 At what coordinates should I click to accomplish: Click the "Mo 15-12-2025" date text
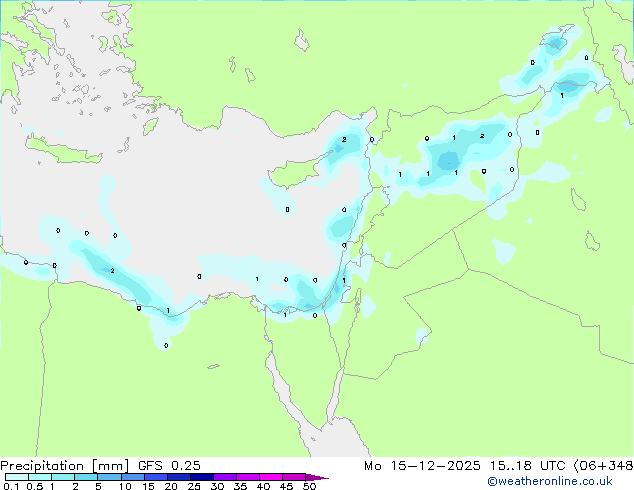coord(422,466)
